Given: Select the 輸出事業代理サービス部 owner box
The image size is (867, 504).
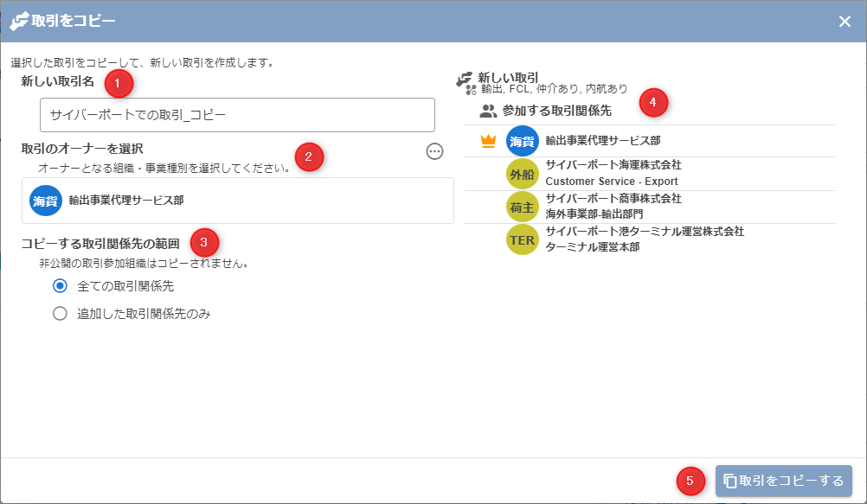Looking at the screenshot, I should (237, 201).
